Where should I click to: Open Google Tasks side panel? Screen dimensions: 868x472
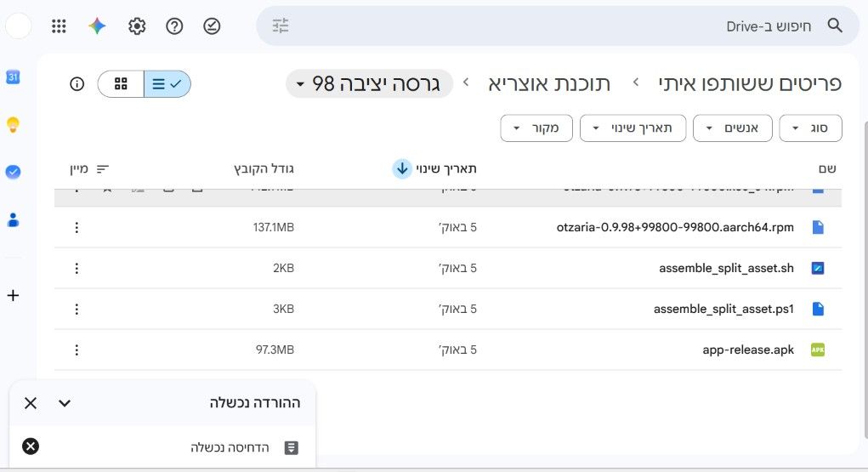(x=13, y=172)
